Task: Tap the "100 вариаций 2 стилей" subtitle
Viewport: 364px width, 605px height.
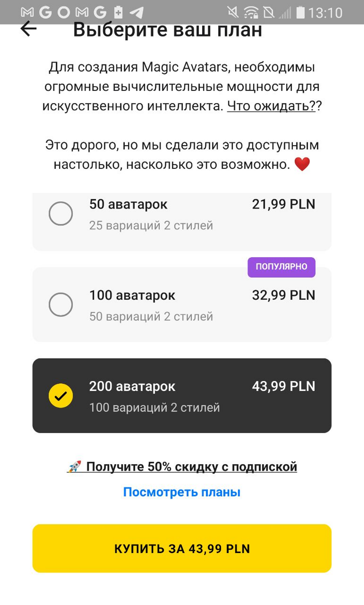Action: 155,408
